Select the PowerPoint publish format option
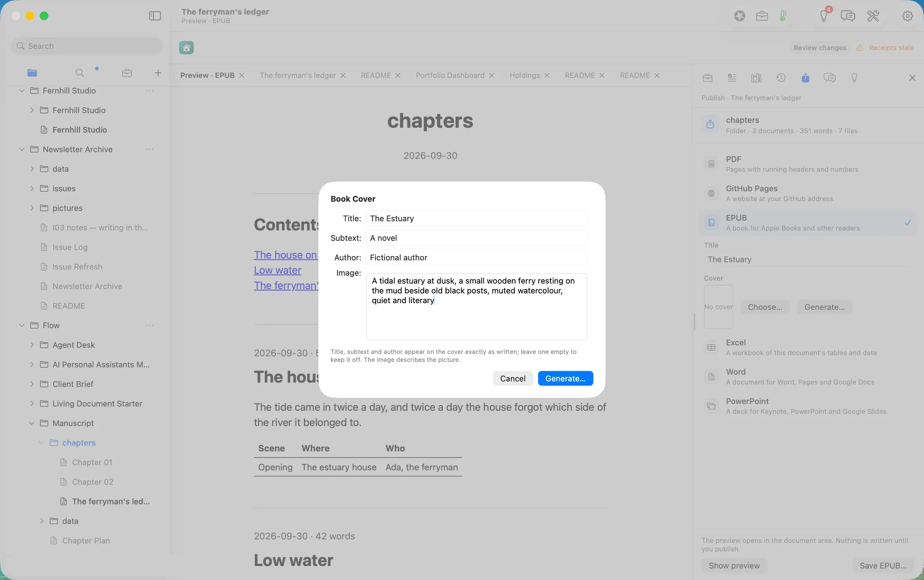Viewport: 924px width, 580px height. tap(808, 406)
